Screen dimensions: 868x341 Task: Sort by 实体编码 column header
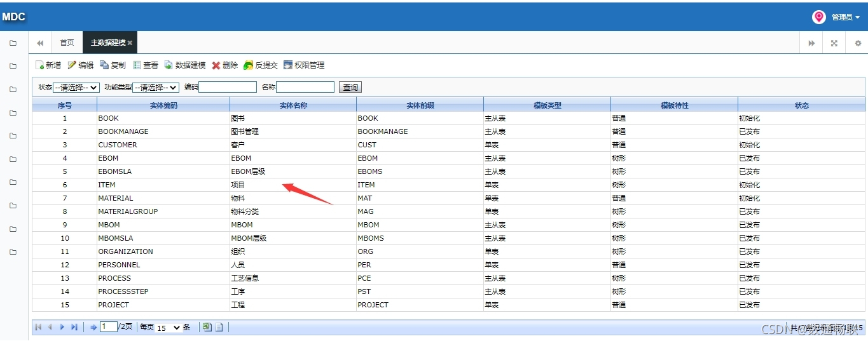(x=163, y=105)
